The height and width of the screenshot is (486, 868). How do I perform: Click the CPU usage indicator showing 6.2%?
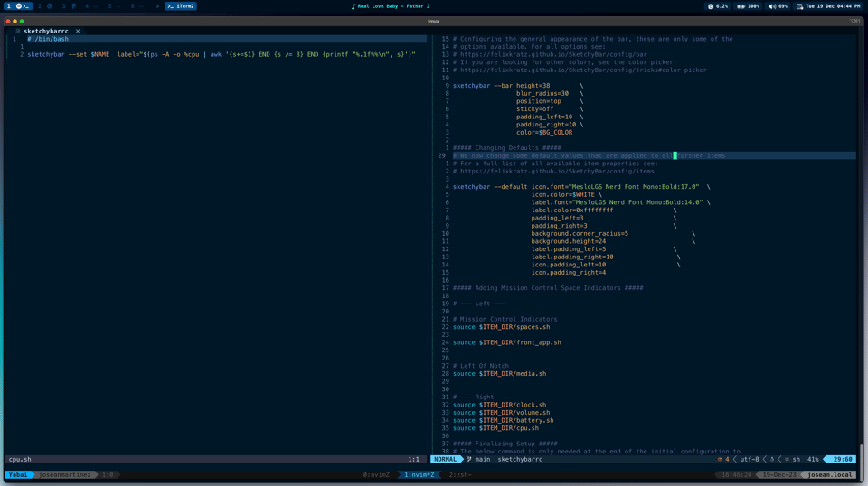tap(718, 6)
